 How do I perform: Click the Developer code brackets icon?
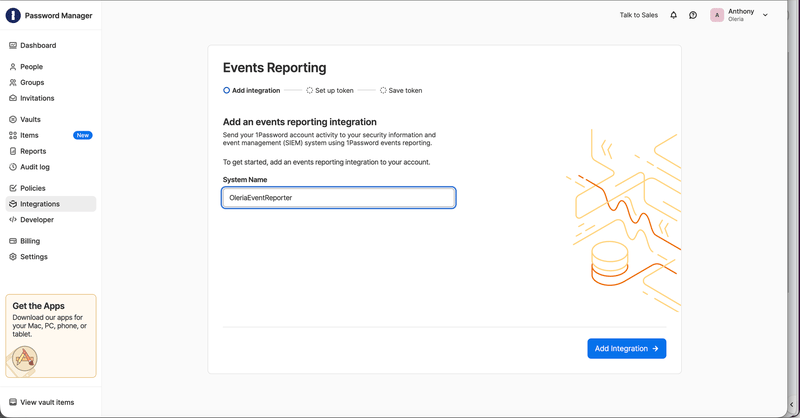[x=13, y=219]
